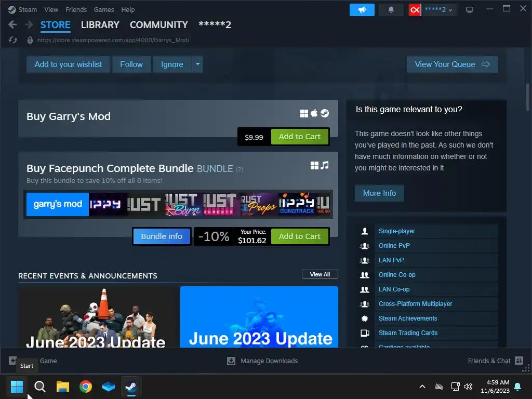Open the account name dropdown
Viewport: 532px width, 399px height.
click(438, 10)
